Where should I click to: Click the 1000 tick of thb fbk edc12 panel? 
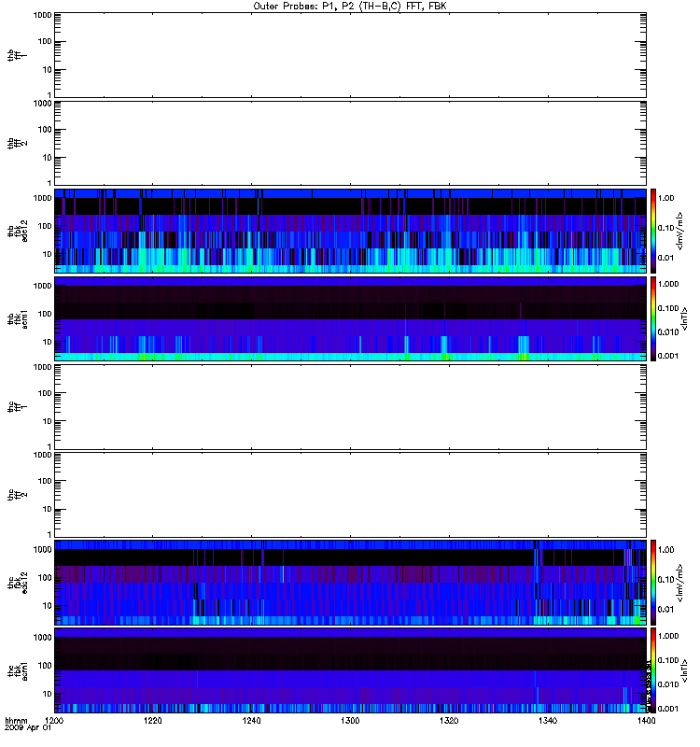coord(42,198)
